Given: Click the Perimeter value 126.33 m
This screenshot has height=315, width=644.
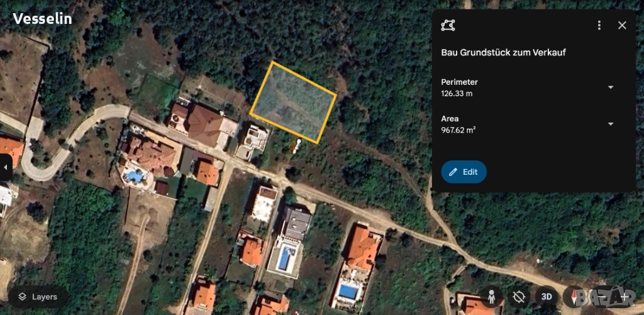Looking at the screenshot, I should [x=457, y=93].
